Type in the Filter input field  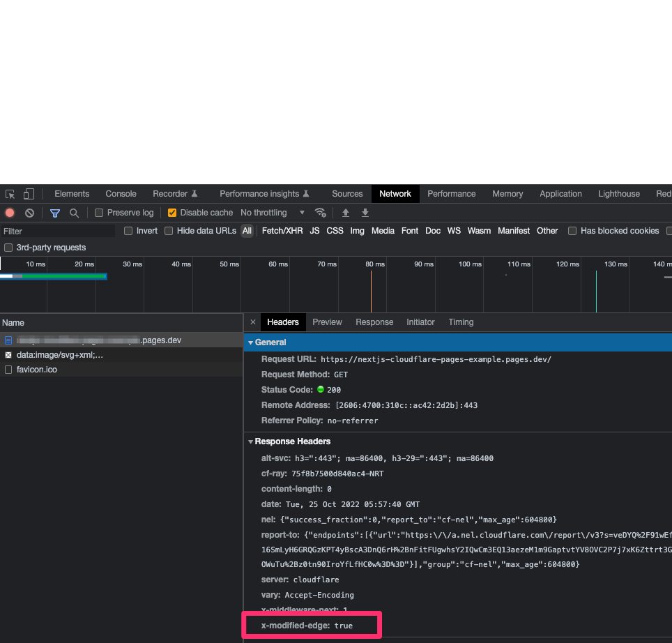point(56,230)
